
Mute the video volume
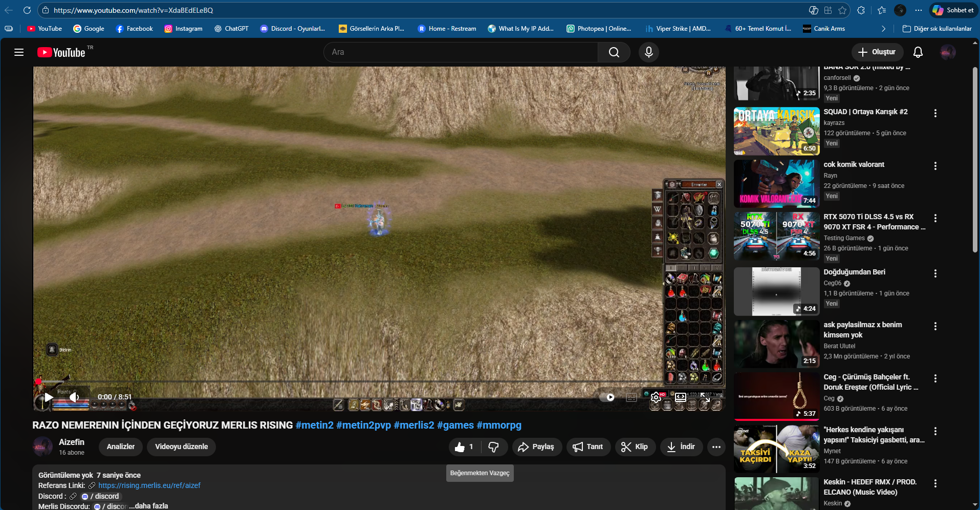click(75, 397)
